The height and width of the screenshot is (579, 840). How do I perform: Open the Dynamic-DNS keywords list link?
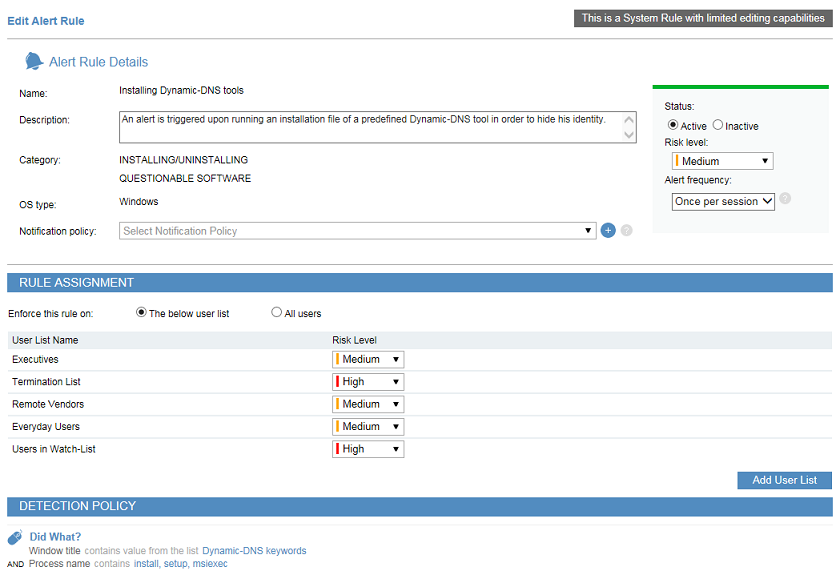254,551
